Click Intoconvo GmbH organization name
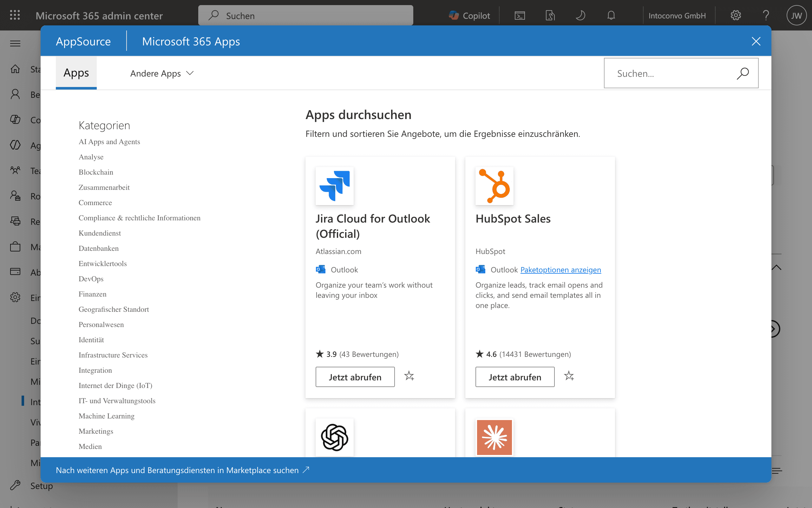Viewport: 812px width, 508px height. pos(677,16)
